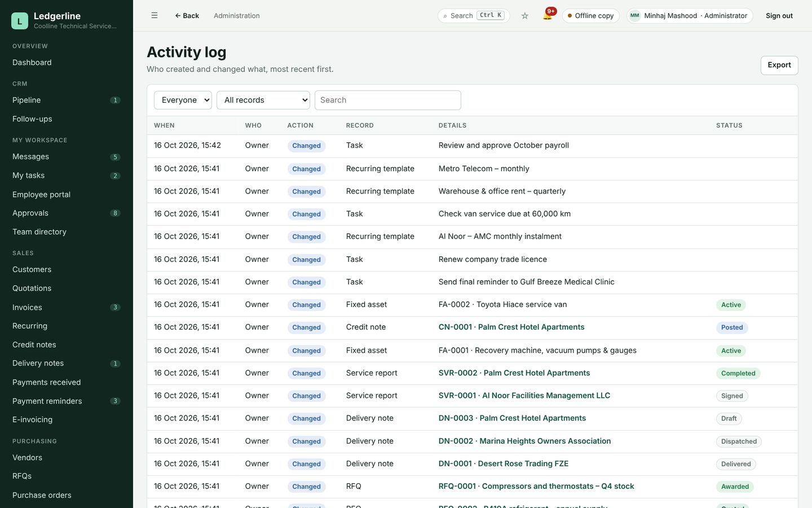
Task: Open the notifications bell icon
Action: 548,15
